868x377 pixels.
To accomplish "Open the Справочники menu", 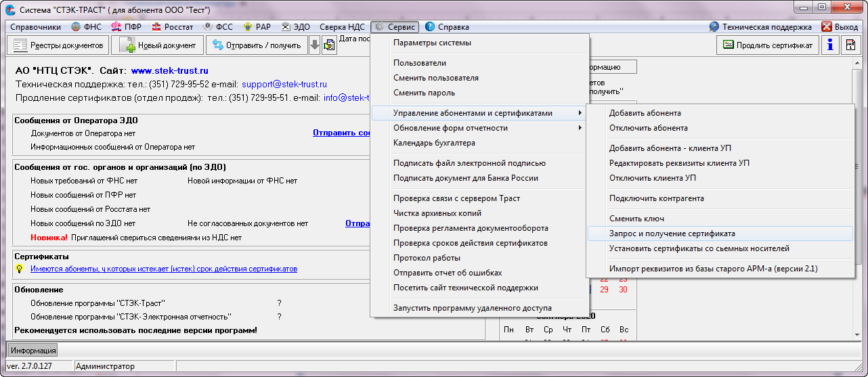I will click(x=35, y=27).
